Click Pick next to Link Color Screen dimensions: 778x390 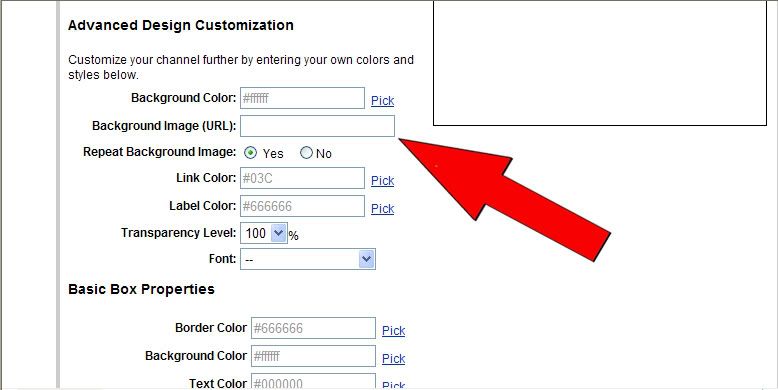point(383,181)
